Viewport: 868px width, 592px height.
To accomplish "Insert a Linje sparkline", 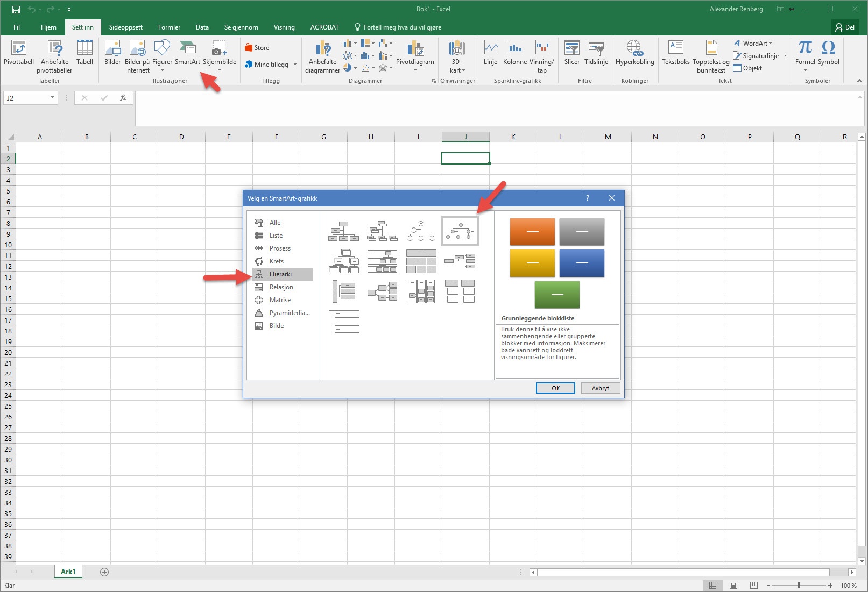I will pos(490,53).
